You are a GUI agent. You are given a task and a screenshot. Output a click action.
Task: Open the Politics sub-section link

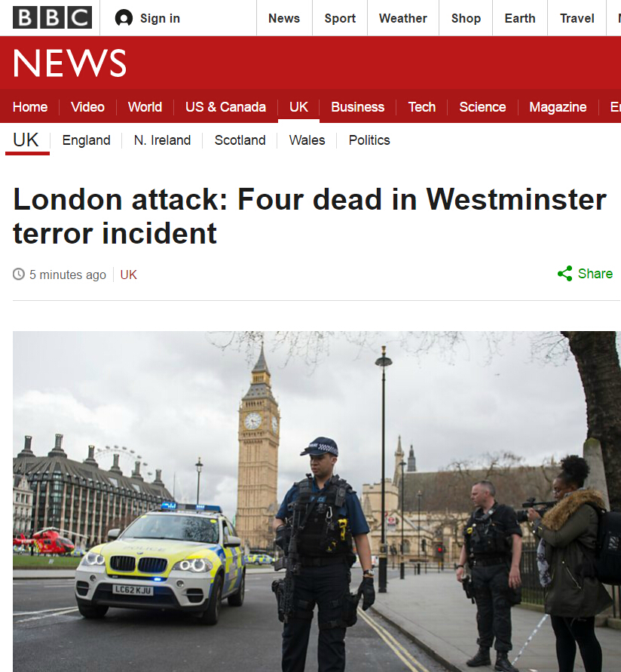pyautogui.click(x=369, y=140)
